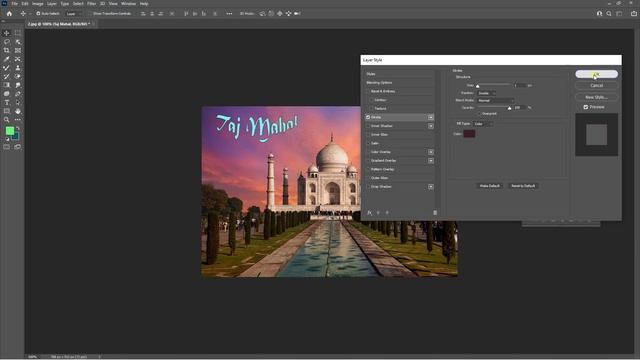The width and height of the screenshot is (640, 360).
Task: Open the File menu
Action: (x=15, y=4)
